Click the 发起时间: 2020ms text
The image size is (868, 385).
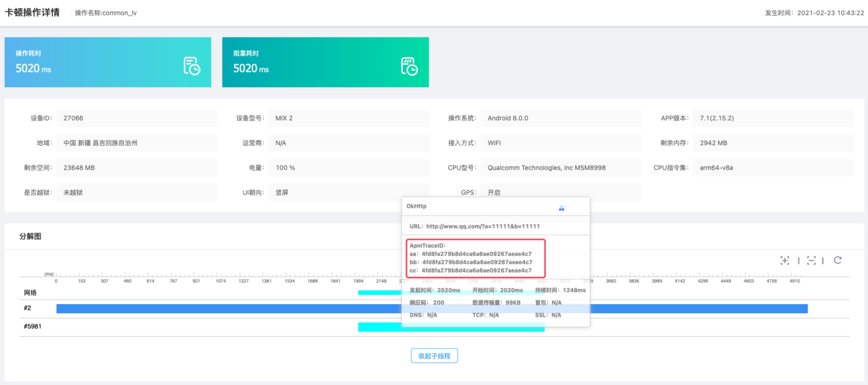pyautogui.click(x=435, y=290)
